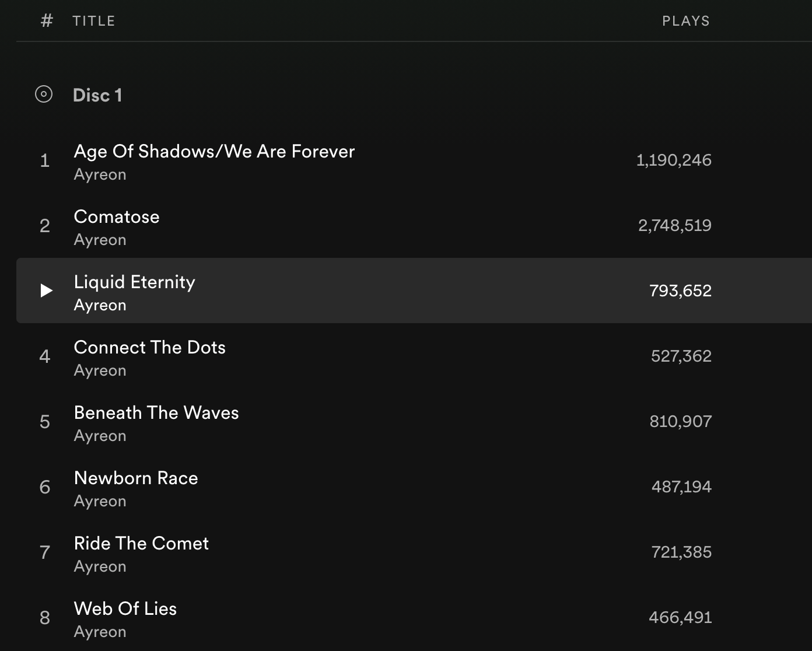This screenshot has height=651, width=812.
Task: Click the 2,748,519 play count
Action: [x=674, y=226]
